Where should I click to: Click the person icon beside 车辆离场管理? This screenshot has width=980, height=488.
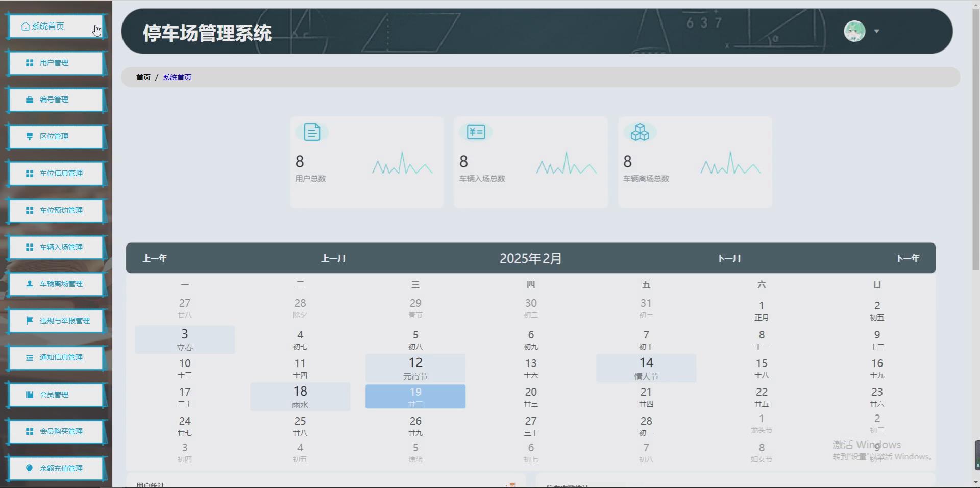30,284
